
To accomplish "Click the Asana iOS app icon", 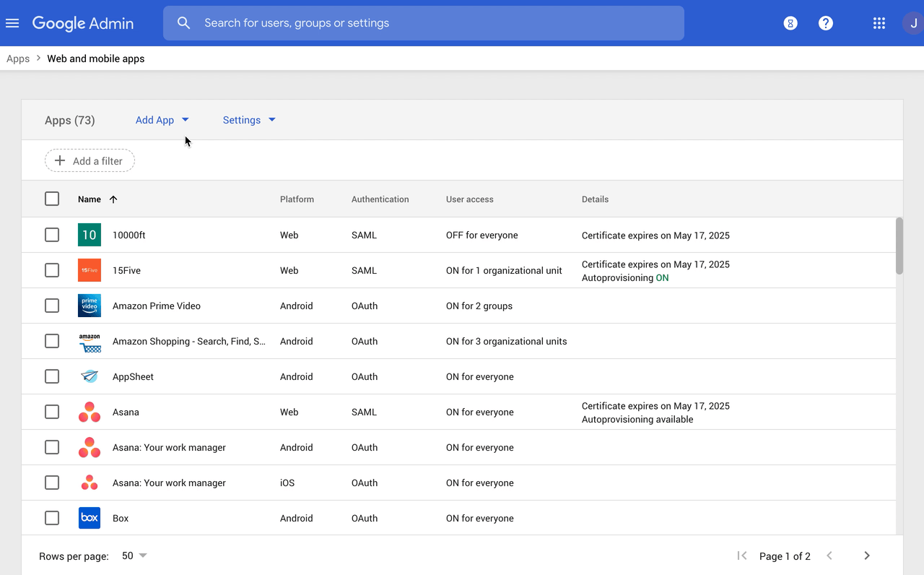I will [90, 483].
